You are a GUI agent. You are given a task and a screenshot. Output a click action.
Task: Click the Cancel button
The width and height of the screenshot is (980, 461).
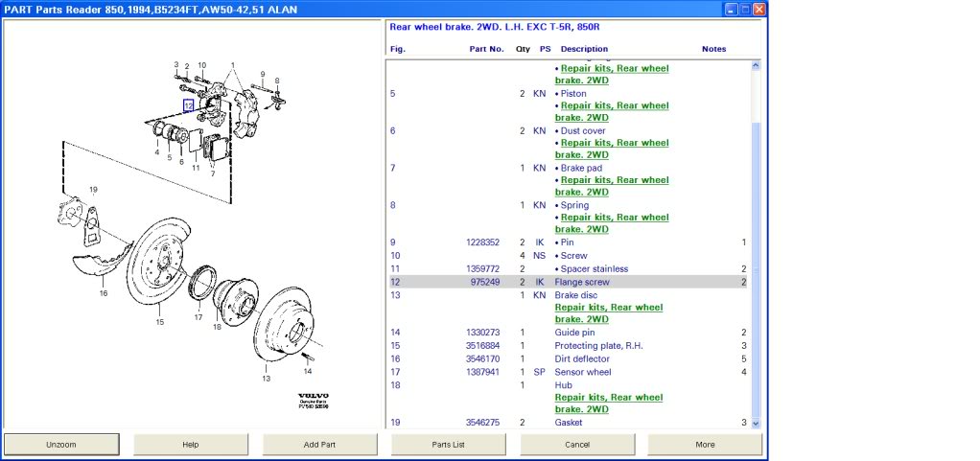pos(577,445)
